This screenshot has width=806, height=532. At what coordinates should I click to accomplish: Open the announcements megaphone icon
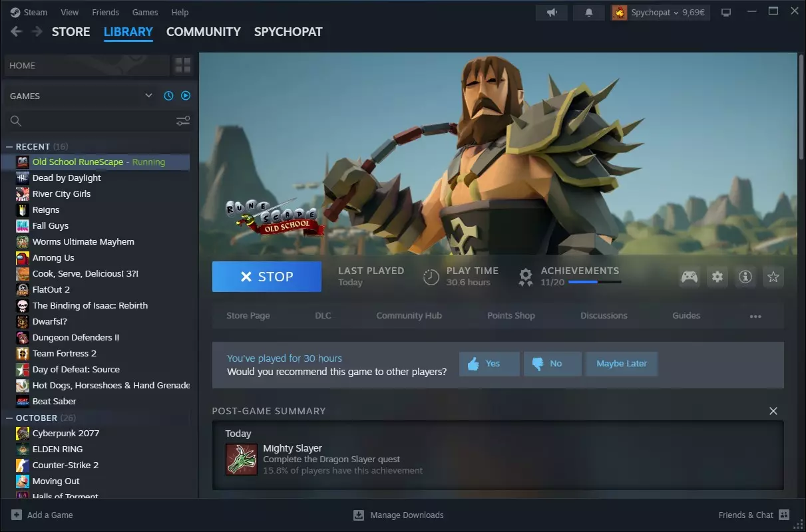tap(552, 13)
